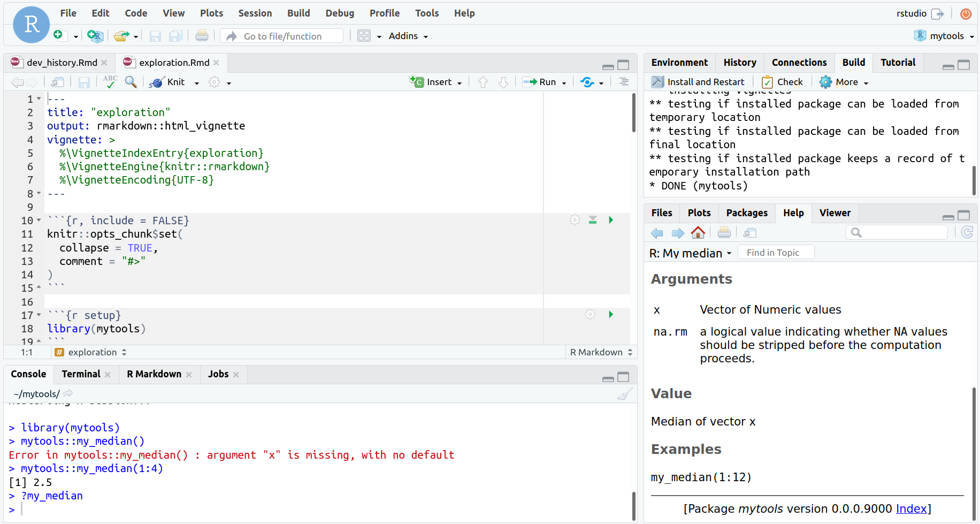Expand Run options dropdown arrow

tap(564, 83)
